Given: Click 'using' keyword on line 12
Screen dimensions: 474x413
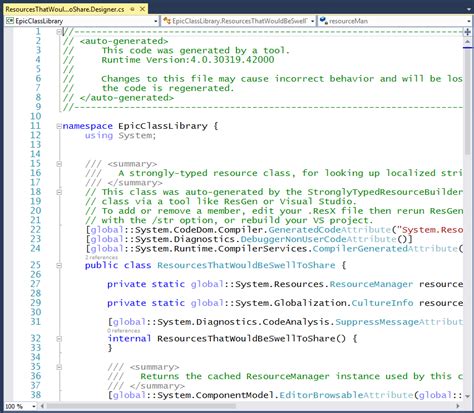Looking at the screenshot, I should 99,135.
